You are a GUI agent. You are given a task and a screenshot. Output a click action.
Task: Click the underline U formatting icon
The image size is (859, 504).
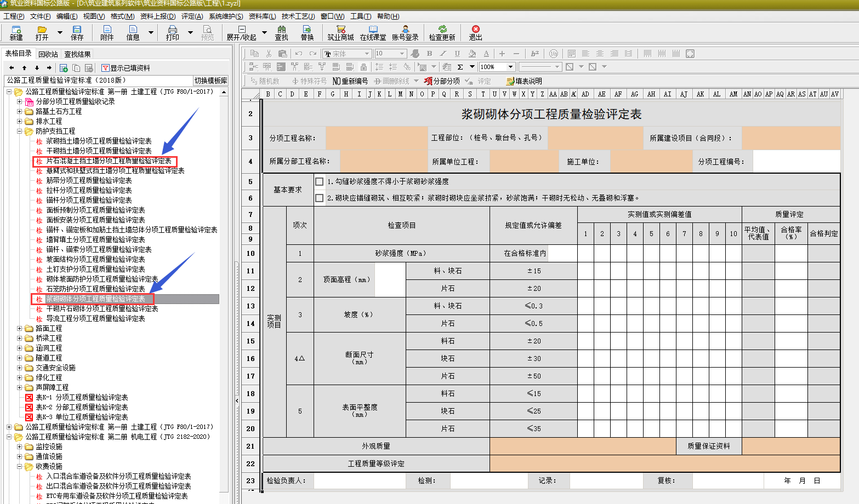(457, 54)
